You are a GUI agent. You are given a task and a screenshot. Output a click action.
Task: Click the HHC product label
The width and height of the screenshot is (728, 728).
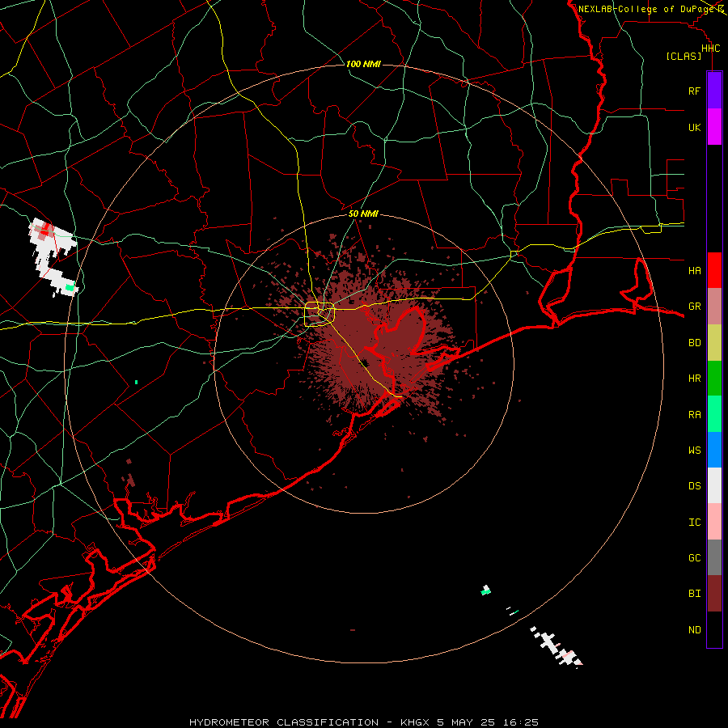710,49
